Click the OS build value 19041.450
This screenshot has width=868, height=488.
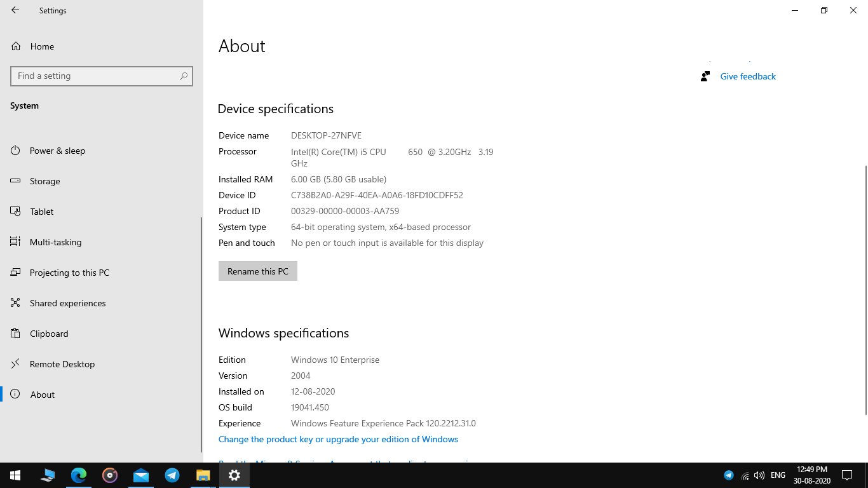click(x=310, y=407)
